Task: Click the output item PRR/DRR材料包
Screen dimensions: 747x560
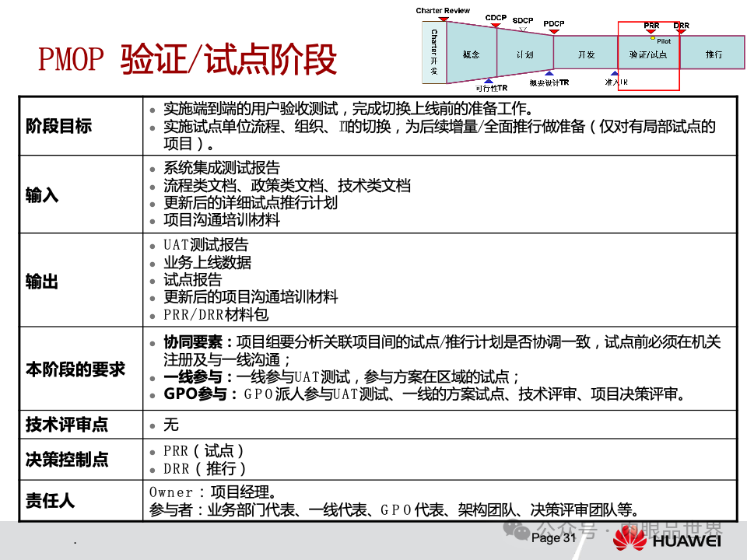Action: tap(216, 314)
